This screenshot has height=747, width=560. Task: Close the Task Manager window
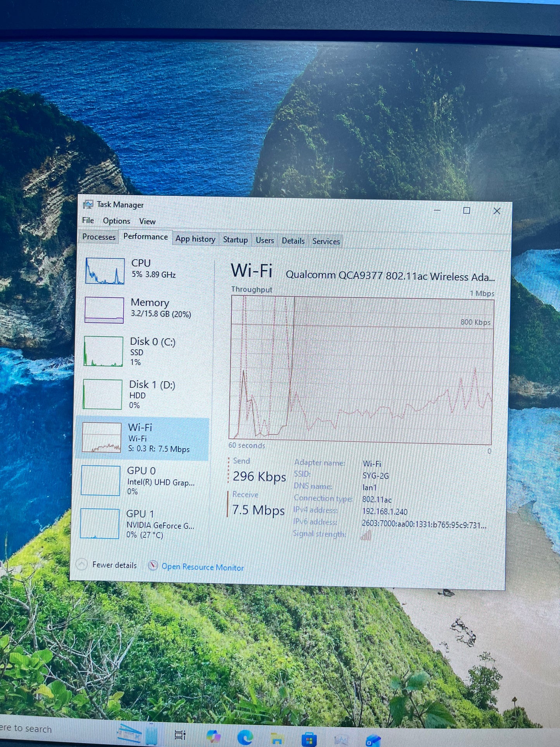pyautogui.click(x=497, y=211)
